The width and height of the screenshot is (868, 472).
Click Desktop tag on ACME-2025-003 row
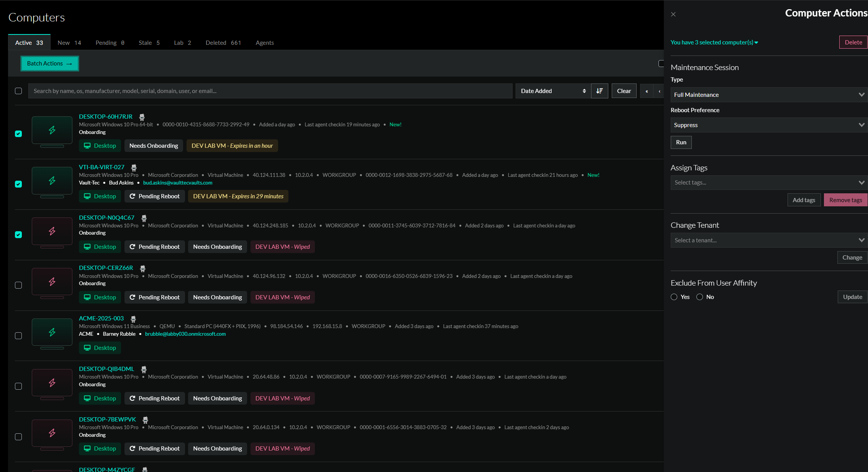[x=100, y=348]
